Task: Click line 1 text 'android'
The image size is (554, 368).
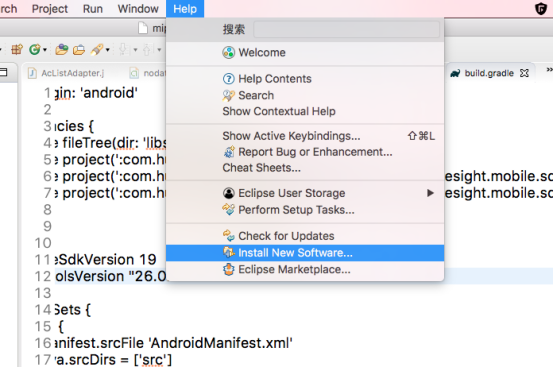Action: 109,93
